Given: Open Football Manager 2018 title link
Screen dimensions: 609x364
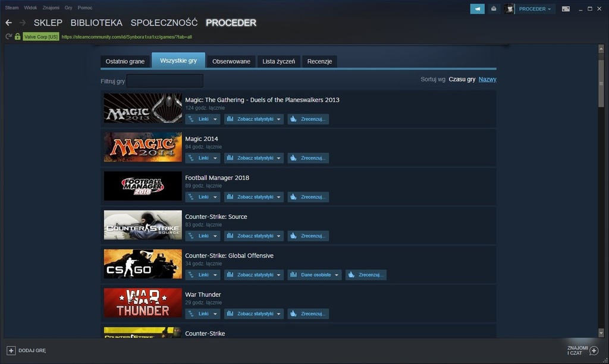Looking at the screenshot, I should coord(217,178).
